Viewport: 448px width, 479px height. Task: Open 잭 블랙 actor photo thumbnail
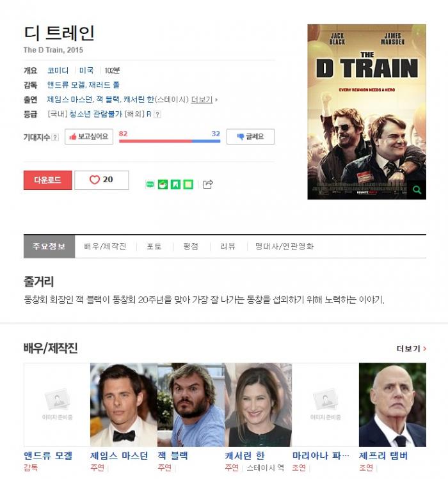pos(191,405)
